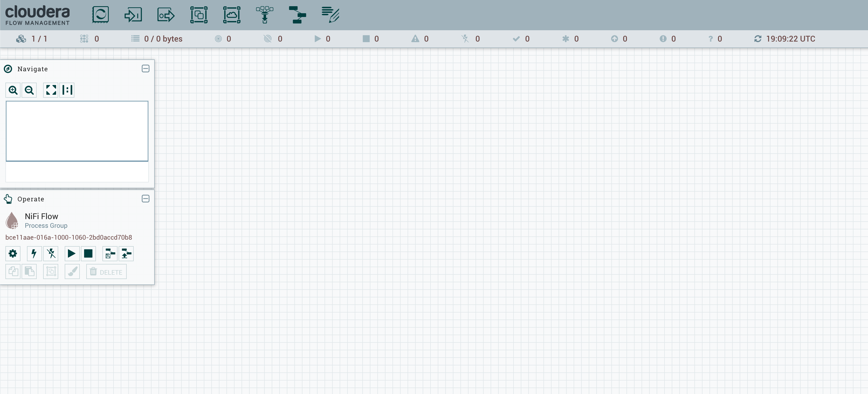The width and height of the screenshot is (868, 394).
Task: Collapse the Operate panel
Action: [146, 199]
